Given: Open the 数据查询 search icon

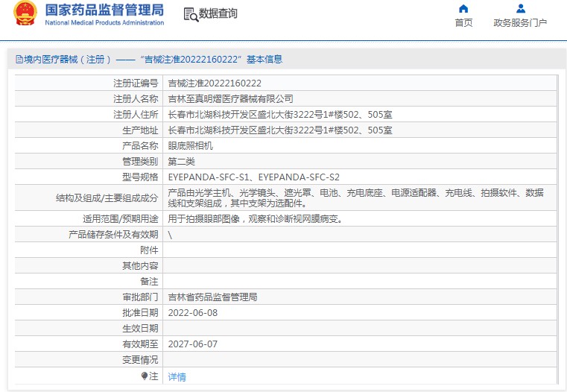Looking at the screenshot, I should [191, 14].
